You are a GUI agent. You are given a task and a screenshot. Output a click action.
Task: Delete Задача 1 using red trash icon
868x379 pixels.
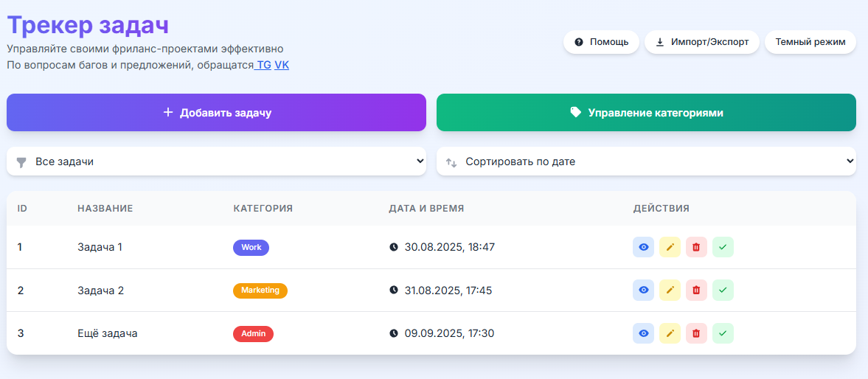click(696, 247)
